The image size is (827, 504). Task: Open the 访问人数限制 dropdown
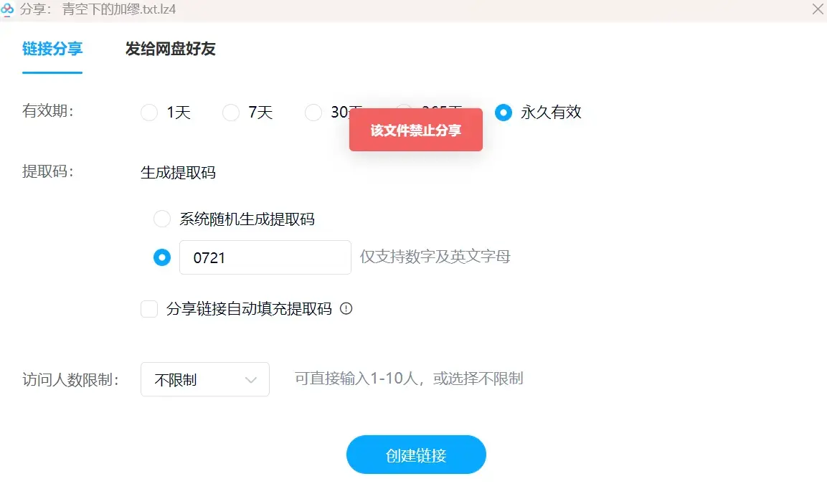205,379
